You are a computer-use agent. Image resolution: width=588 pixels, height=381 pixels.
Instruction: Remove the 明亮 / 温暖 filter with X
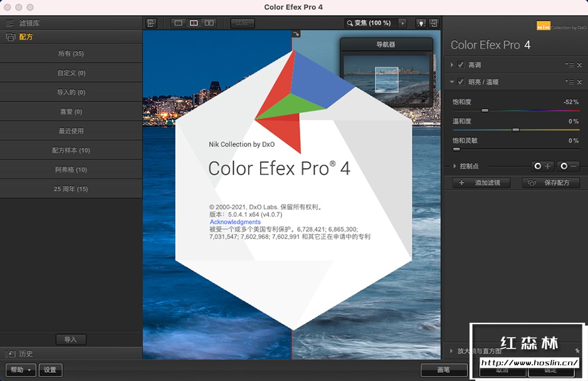coord(579,82)
